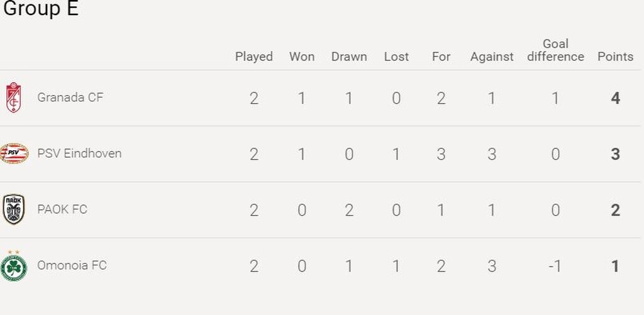Click the Against column header
The width and height of the screenshot is (644, 315).
point(492,57)
